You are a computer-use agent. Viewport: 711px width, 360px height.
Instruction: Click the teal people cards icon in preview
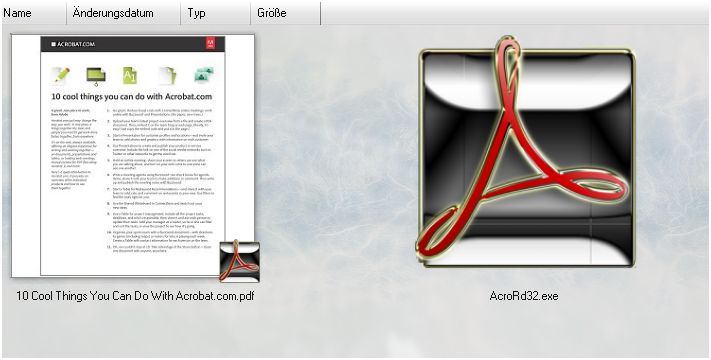[x=204, y=75]
